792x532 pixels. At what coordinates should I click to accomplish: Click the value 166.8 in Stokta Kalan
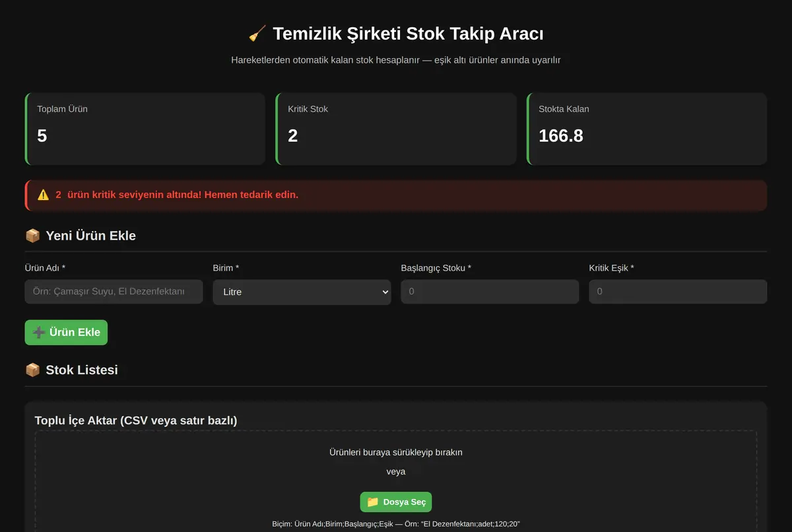[x=561, y=136]
